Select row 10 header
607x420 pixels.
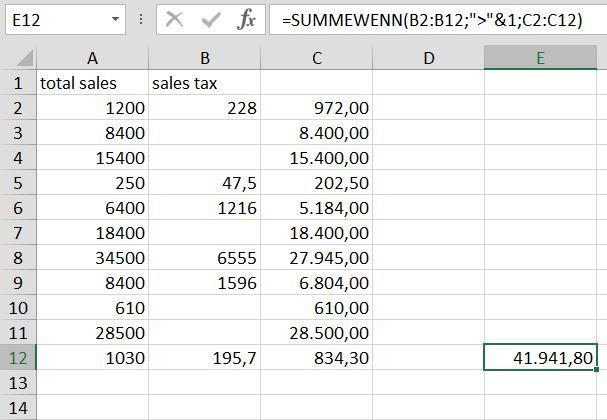[x=18, y=308]
